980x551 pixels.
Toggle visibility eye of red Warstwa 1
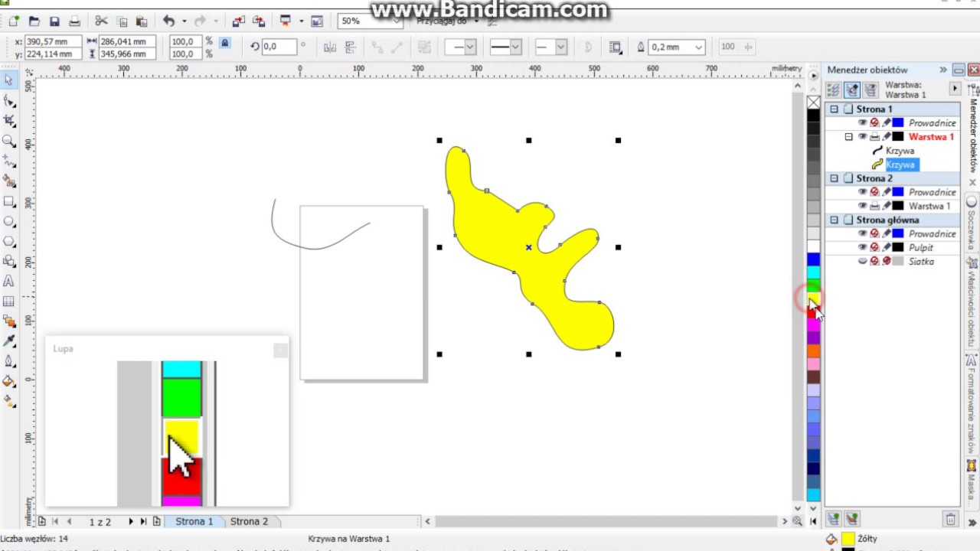(x=862, y=137)
